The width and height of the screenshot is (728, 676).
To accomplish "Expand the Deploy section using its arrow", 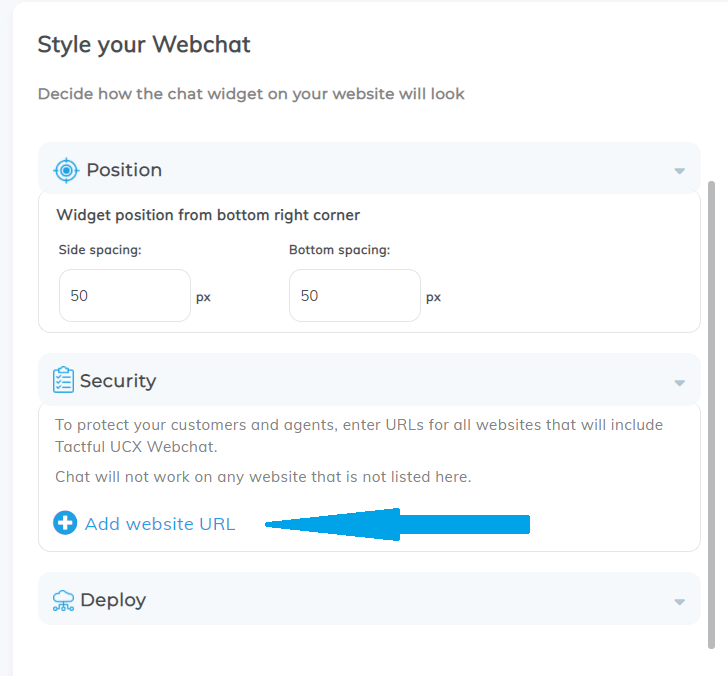I will (679, 602).
